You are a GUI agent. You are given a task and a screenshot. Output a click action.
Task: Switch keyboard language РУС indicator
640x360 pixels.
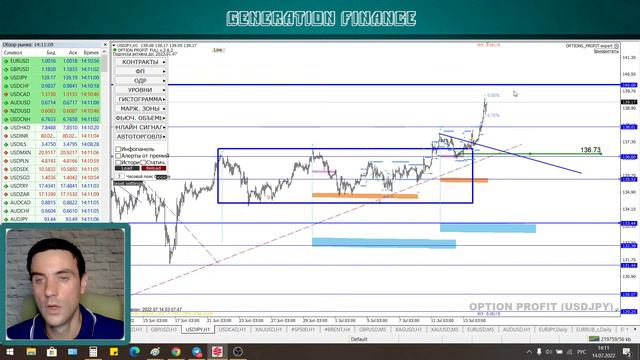[582, 351]
